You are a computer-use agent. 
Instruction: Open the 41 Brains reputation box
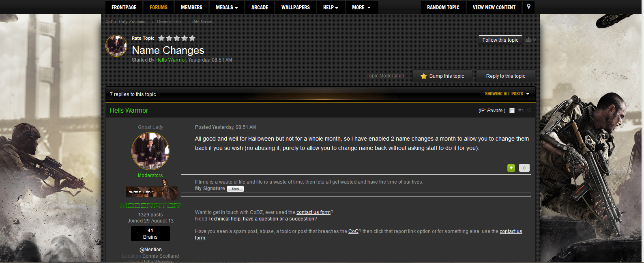pyautogui.click(x=150, y=234)
